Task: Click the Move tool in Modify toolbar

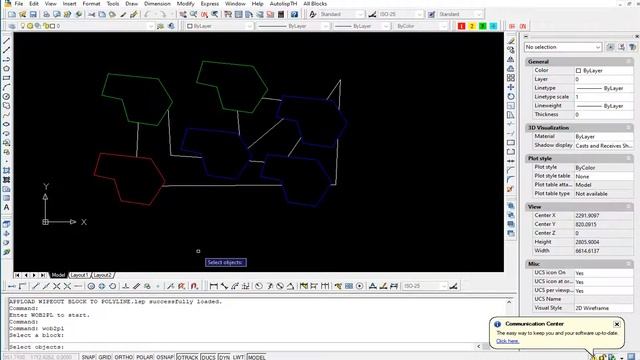Action: click(511, 87)
